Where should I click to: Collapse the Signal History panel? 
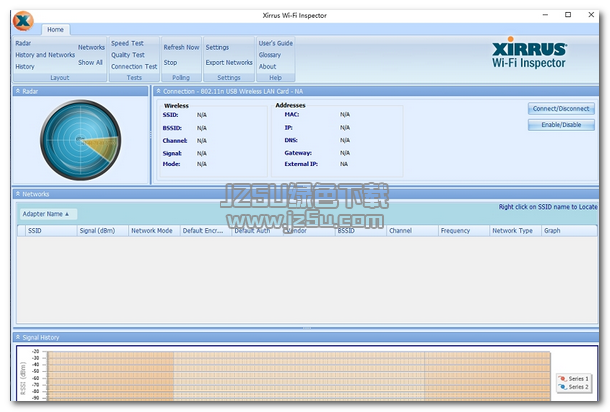tap(18, 337)
